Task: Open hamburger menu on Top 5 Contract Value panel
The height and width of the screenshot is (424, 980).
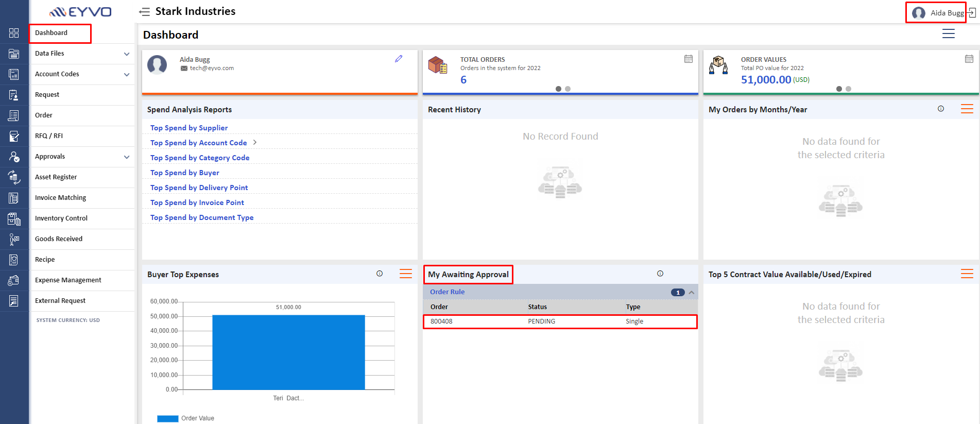Action: (967, 274)
